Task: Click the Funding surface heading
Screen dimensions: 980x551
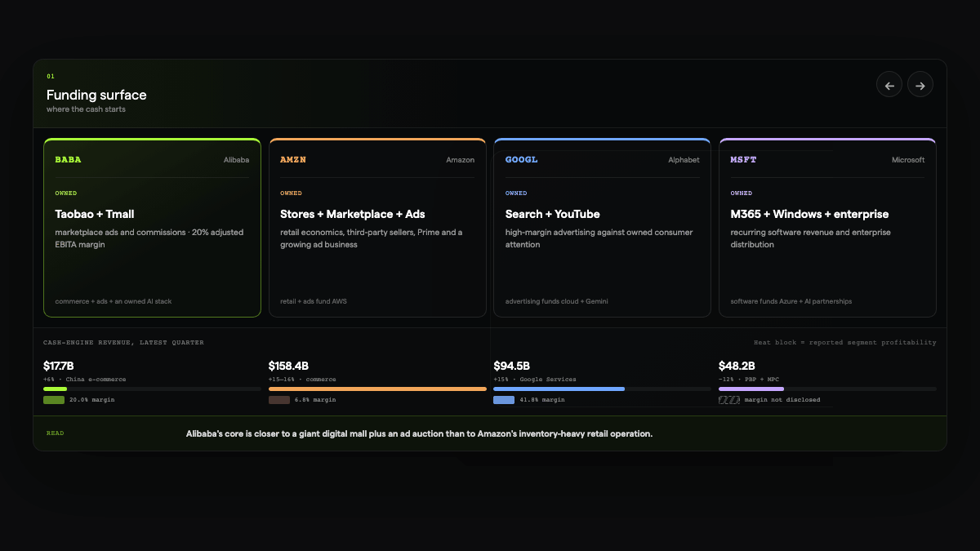Action: pos(96,95)
